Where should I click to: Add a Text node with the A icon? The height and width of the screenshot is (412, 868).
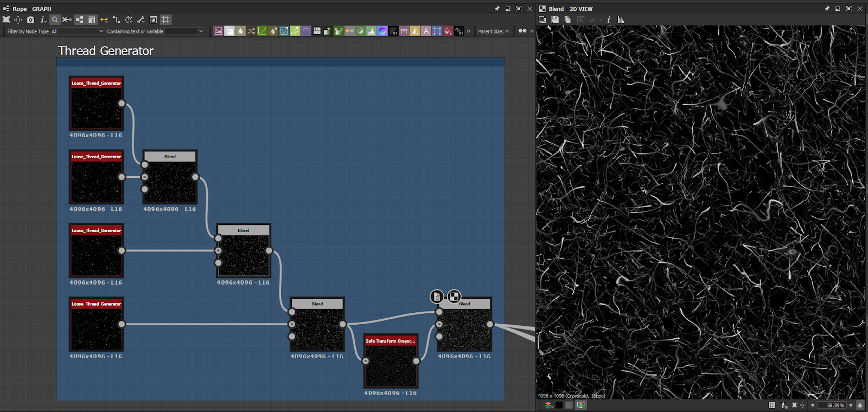[x=426, y=31]
